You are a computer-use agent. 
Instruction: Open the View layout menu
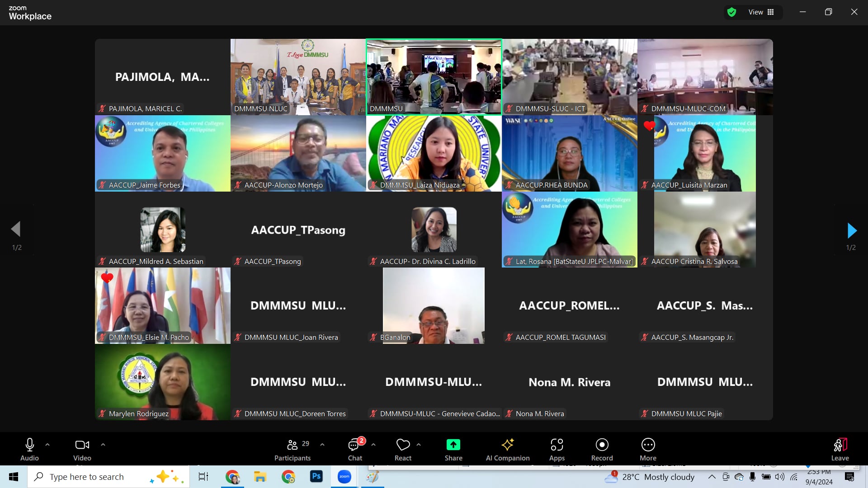tap(761, 12)
